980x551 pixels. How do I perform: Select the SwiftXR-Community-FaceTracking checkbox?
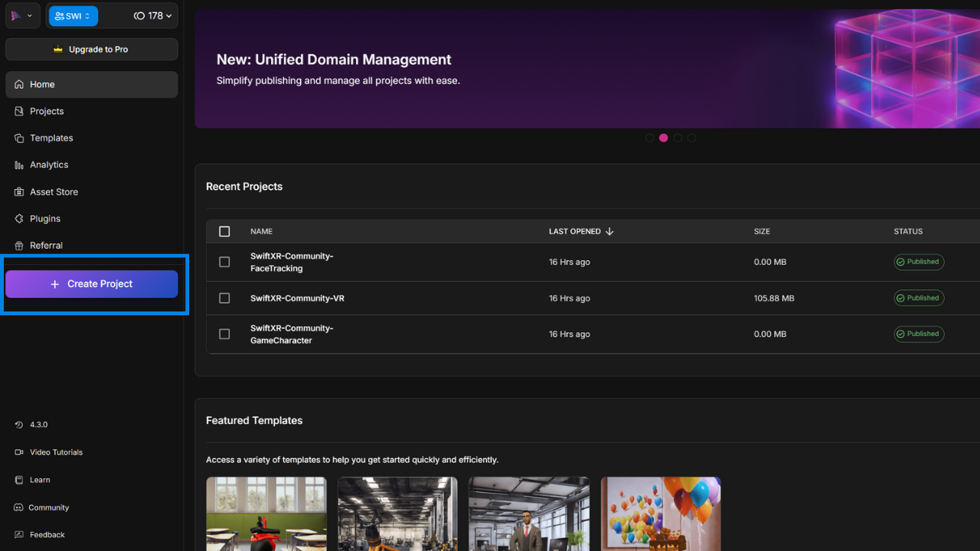224,262
